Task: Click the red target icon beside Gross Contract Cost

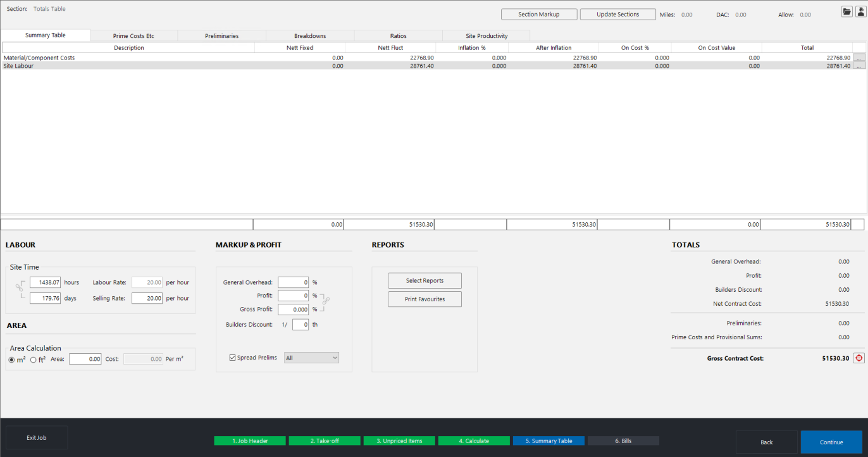Action: coord(860,358)
